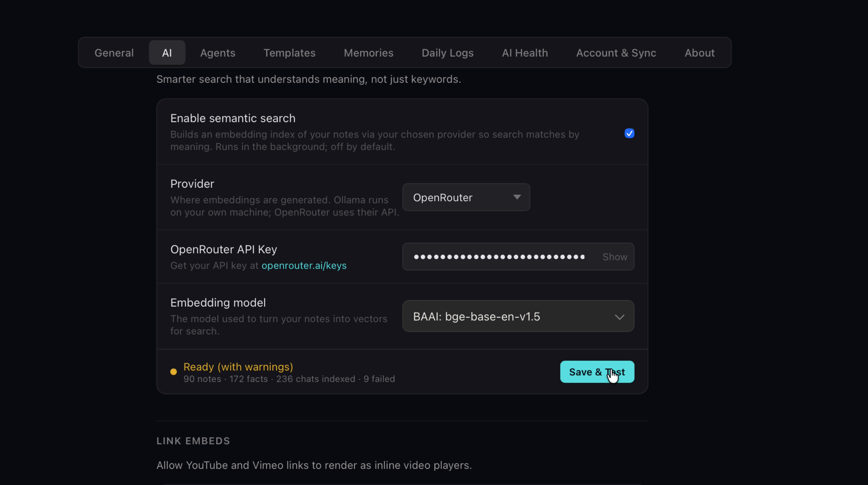Click the yellow status indicator dot
This screenshot has width=868, height=485.
click(x=174, y=372)
